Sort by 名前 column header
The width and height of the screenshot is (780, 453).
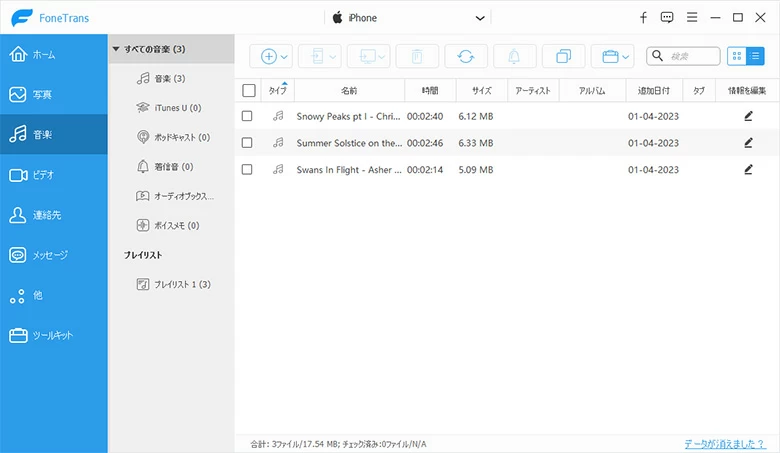coord(349,90)
